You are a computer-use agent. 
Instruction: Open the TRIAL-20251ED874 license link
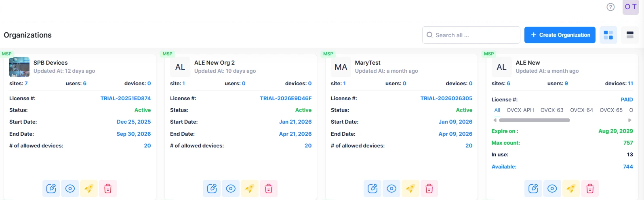pyautogui.click(x=125, y=98)
